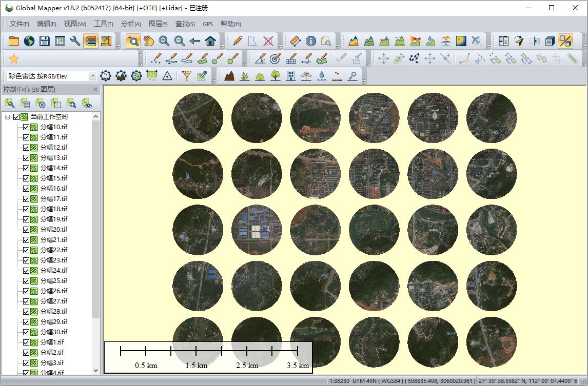Collapse the 当前工作空间 tree node
Screen dimensions: 588x386
(7, 116)
